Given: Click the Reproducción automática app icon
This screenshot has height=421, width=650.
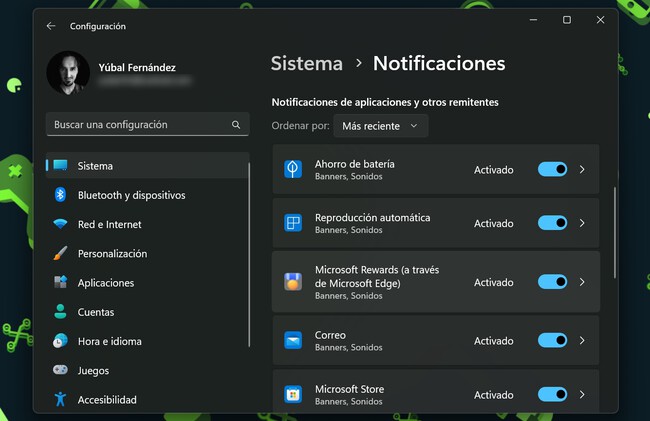Looking at the screenshot, I should click(x=293, y=224).
